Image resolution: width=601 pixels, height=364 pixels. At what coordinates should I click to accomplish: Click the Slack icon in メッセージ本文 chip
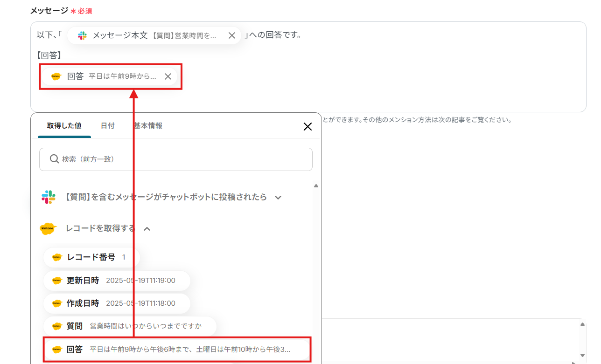point(83,35)
